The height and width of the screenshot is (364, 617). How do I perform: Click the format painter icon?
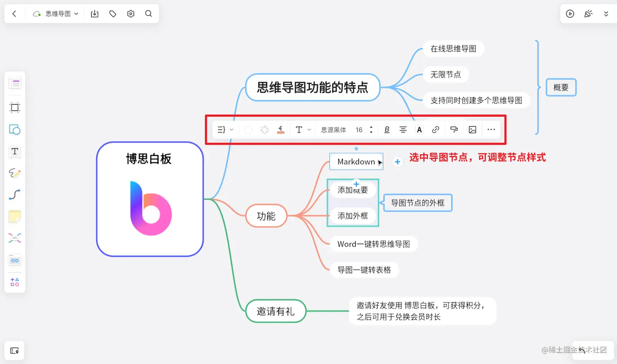454,130
